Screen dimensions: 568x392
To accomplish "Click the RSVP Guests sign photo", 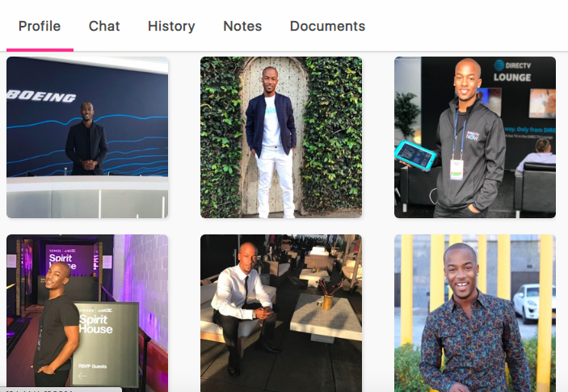I will 87,313.
